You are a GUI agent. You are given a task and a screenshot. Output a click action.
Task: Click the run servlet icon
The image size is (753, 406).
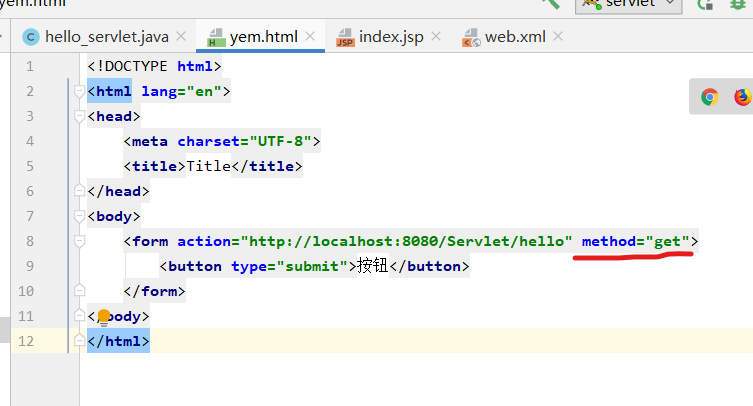pyautogui.click(x=705, y=4)
